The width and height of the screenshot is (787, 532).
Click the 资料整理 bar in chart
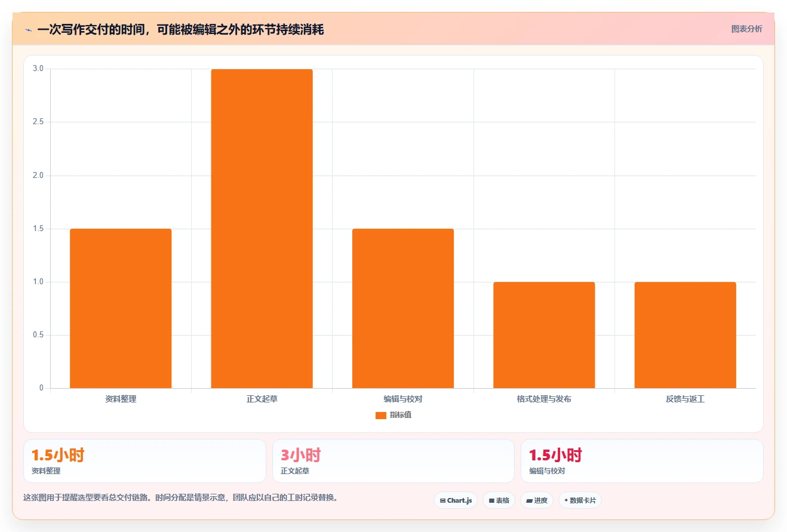121,309
